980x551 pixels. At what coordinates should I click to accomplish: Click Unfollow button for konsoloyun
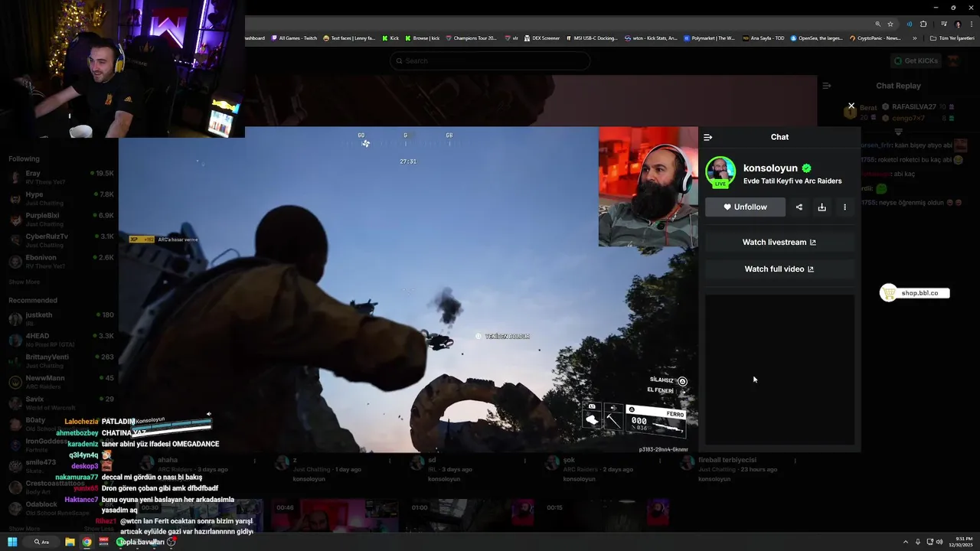pyautogui.click(x=745, y=207)
